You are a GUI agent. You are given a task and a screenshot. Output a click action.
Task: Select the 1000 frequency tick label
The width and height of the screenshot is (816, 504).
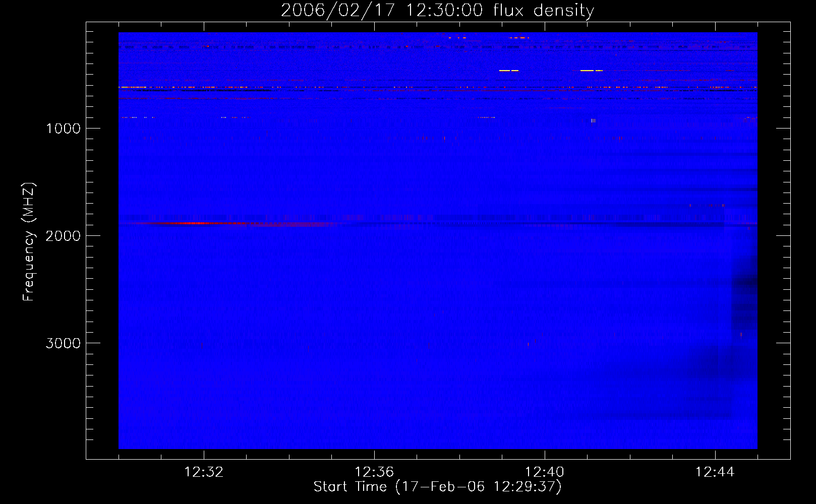[x=63, y=129]
